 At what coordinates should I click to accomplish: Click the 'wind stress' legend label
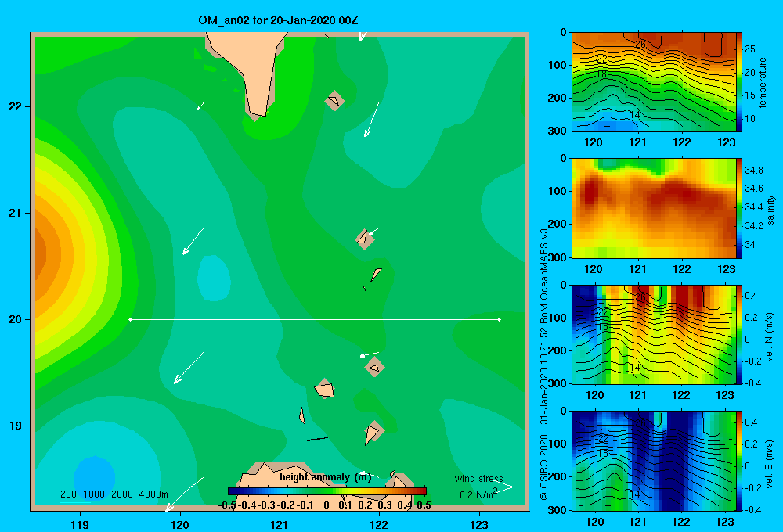478,479
